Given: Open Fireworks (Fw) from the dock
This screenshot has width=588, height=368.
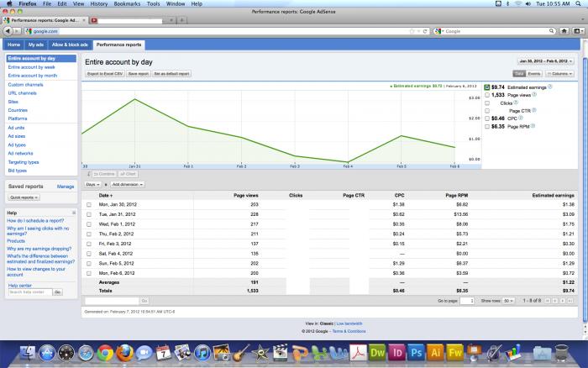Looking at the screenshot, I should (x=455, y=353).
